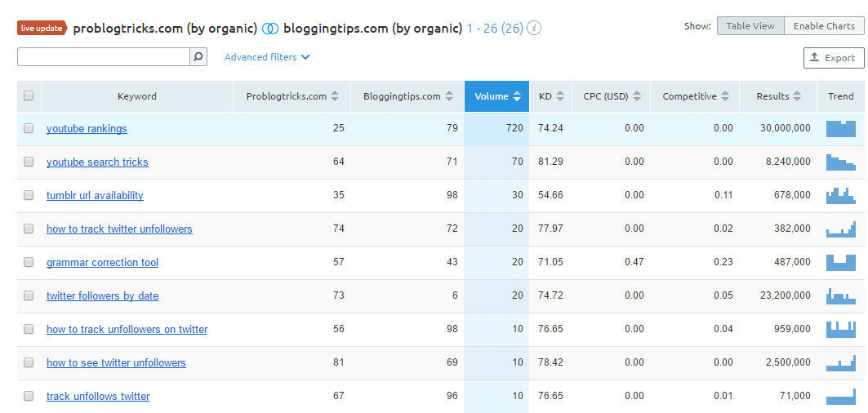Click the Trend column header
Image resolution: width=868 pixels, height=413 pixels.
841,96
